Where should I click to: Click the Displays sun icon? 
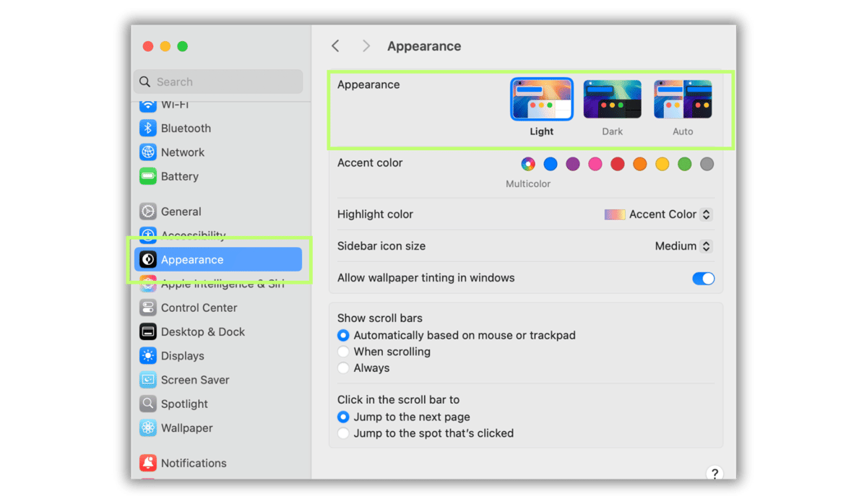click(148, 356)
